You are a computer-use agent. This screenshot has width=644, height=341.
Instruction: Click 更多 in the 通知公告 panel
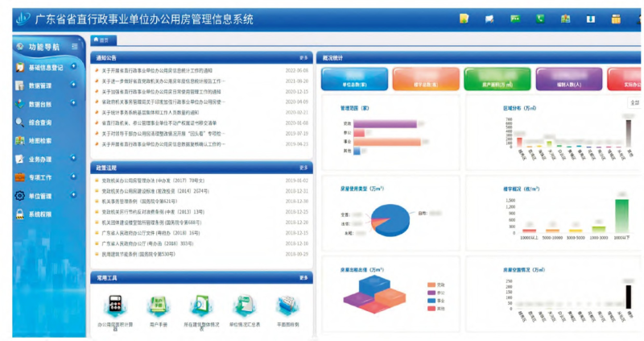click(x=303, y=58)
